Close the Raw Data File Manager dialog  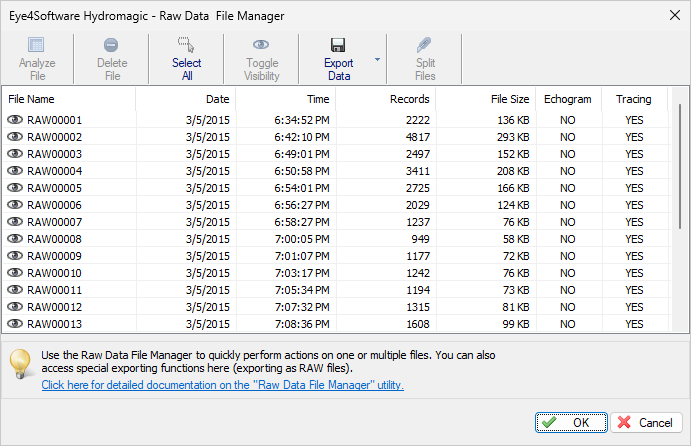(675, 15)
